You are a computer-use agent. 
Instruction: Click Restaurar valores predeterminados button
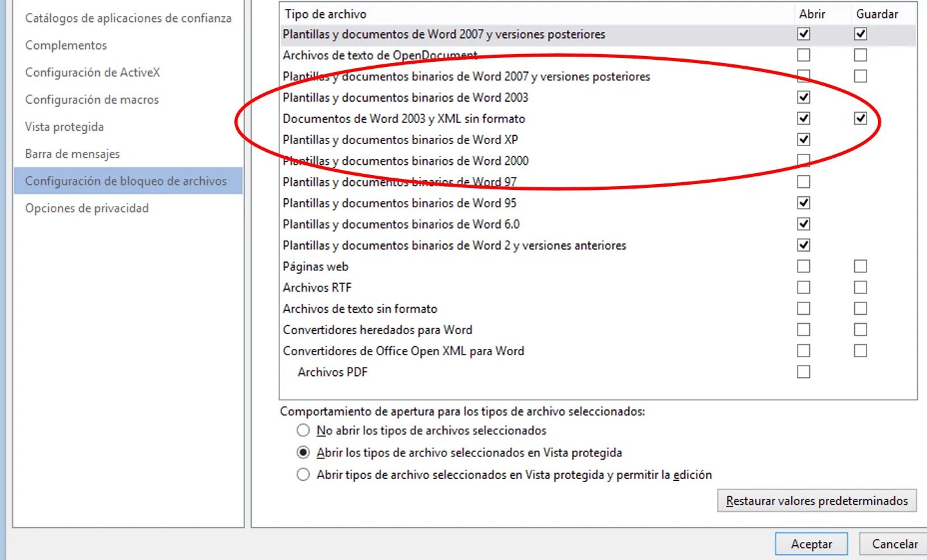(817, 501)
